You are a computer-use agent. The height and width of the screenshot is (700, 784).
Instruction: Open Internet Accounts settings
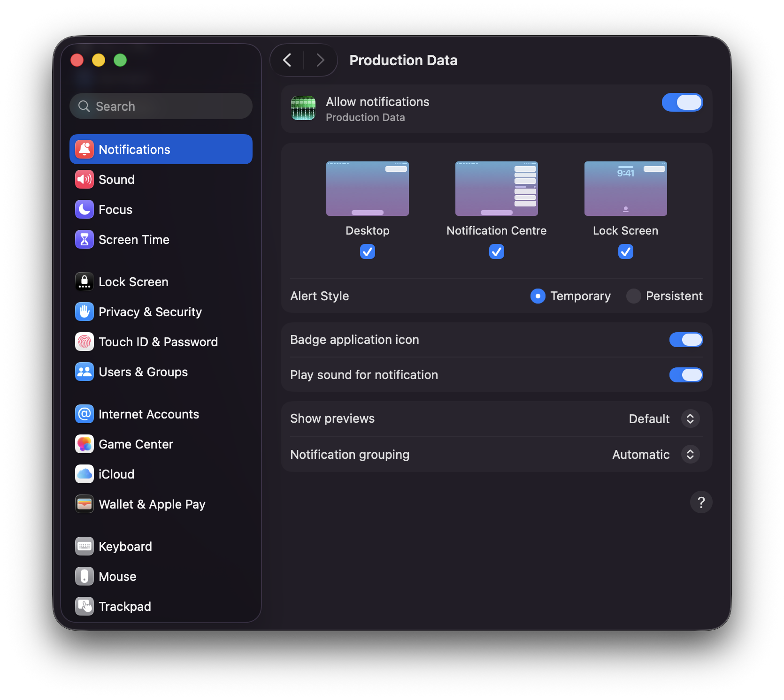point(161,414)
